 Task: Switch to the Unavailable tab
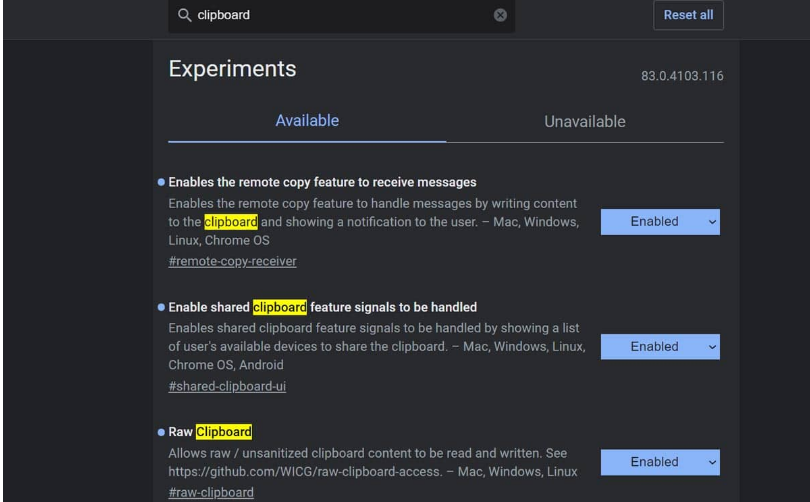(584, 122)
